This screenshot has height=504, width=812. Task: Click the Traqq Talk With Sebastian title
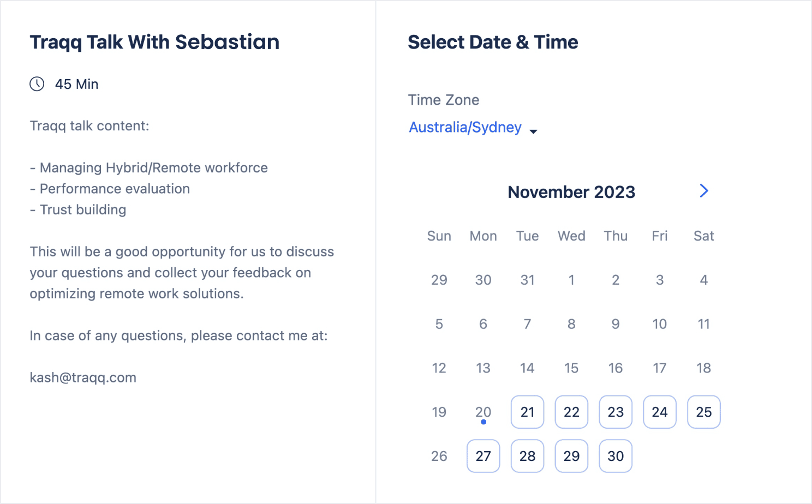154,42
